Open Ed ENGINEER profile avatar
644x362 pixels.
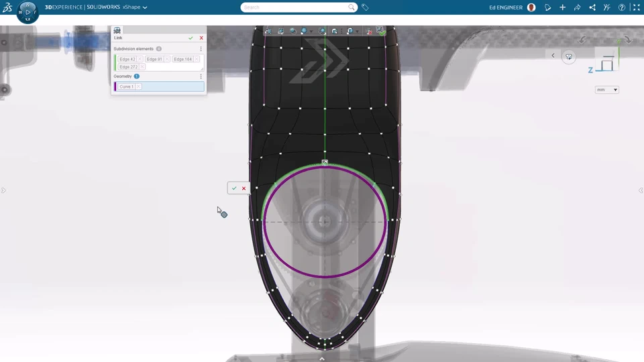531,7
